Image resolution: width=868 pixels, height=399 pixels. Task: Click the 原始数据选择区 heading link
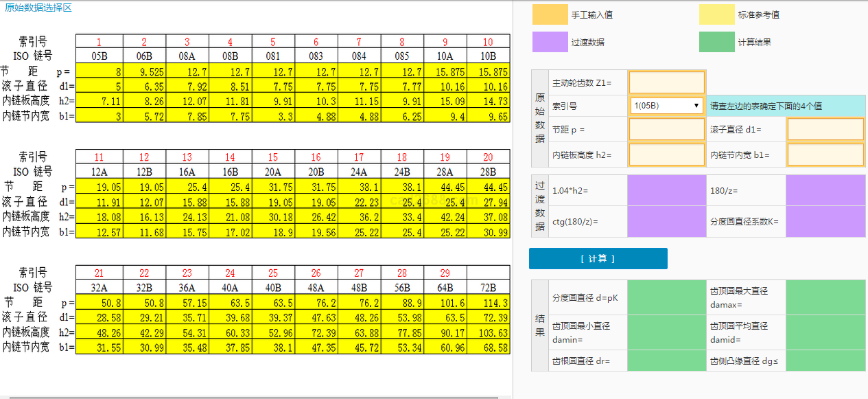38,8
